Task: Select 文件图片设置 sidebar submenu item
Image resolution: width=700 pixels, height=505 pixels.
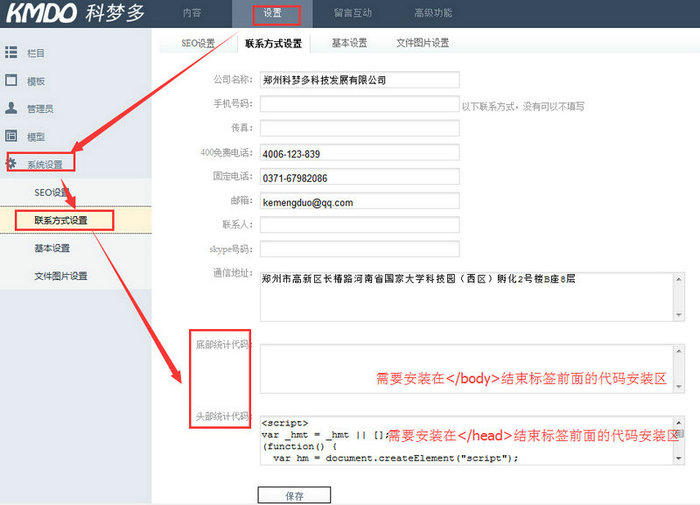Action: click(x=61, y=276)
